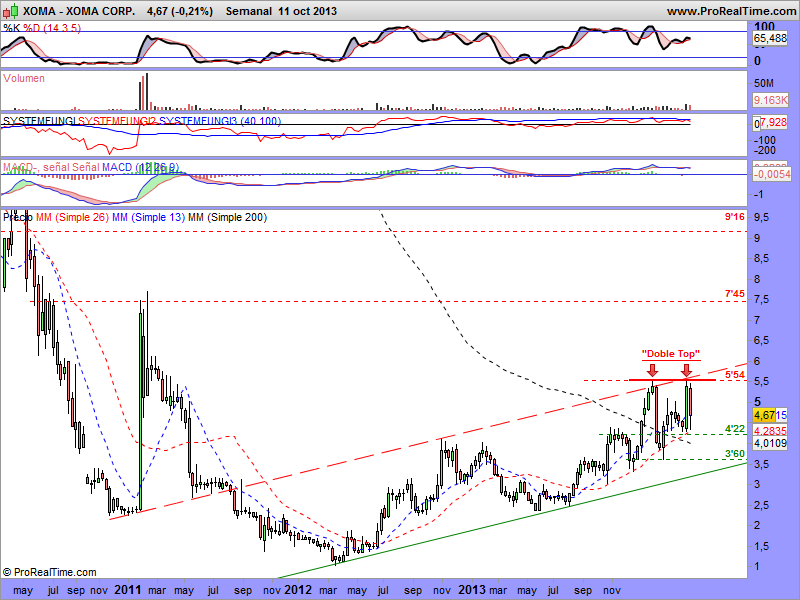
Task: Click the candlestick icon beside the XOMA title
Action: [x=11, y=10]
